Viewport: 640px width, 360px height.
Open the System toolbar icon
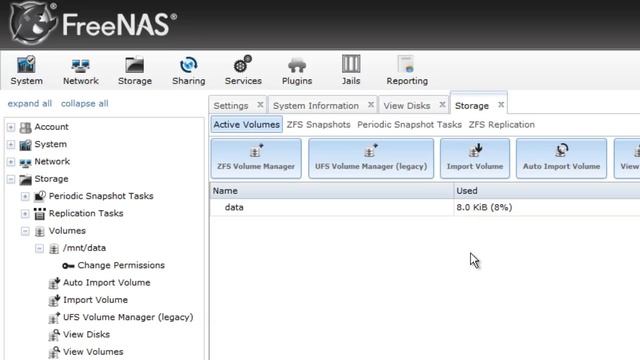[26, 70]
